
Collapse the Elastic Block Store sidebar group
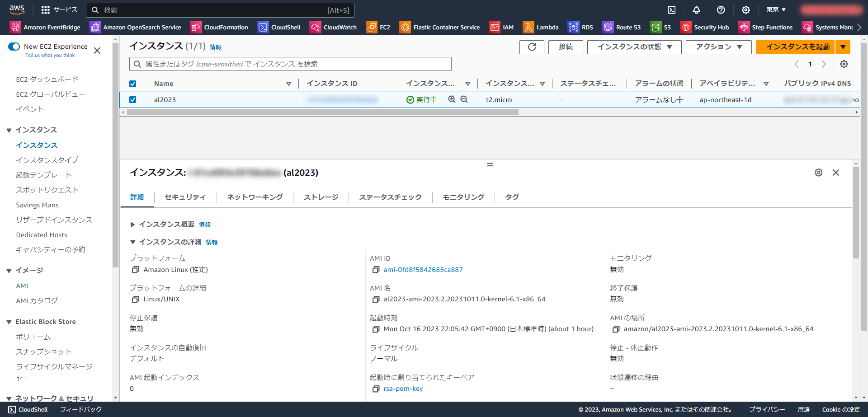click(9, 322)
